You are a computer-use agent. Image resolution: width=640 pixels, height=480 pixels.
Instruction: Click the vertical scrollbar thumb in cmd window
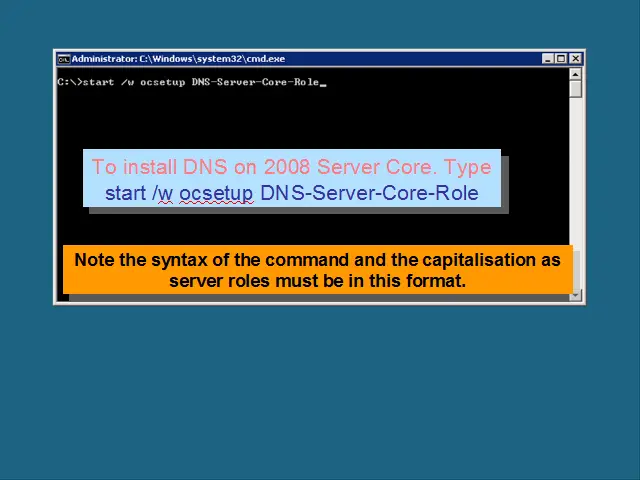[x=575, y=89]
